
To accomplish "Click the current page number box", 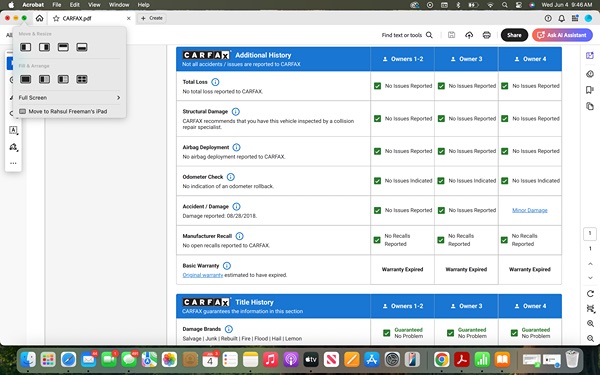I will pos(590,233).
